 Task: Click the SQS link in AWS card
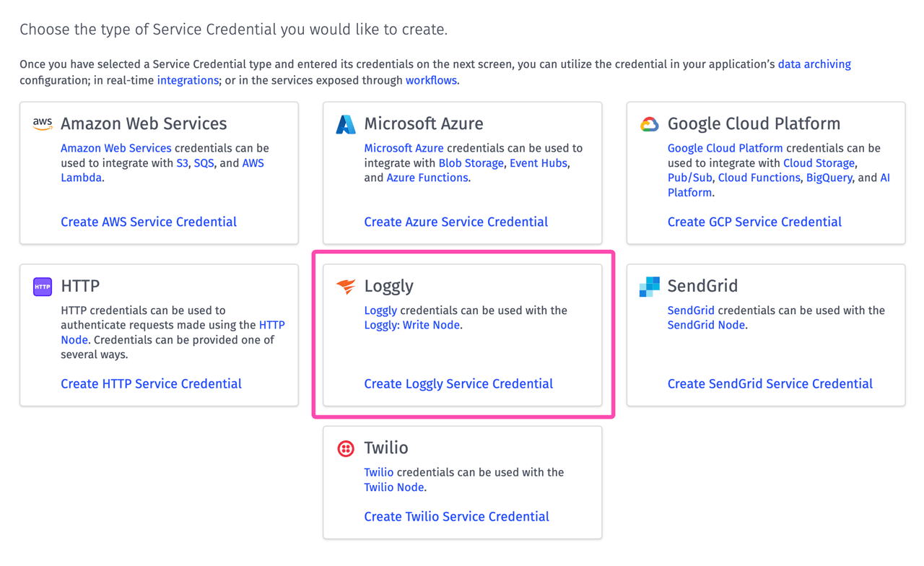coord(204,162)
